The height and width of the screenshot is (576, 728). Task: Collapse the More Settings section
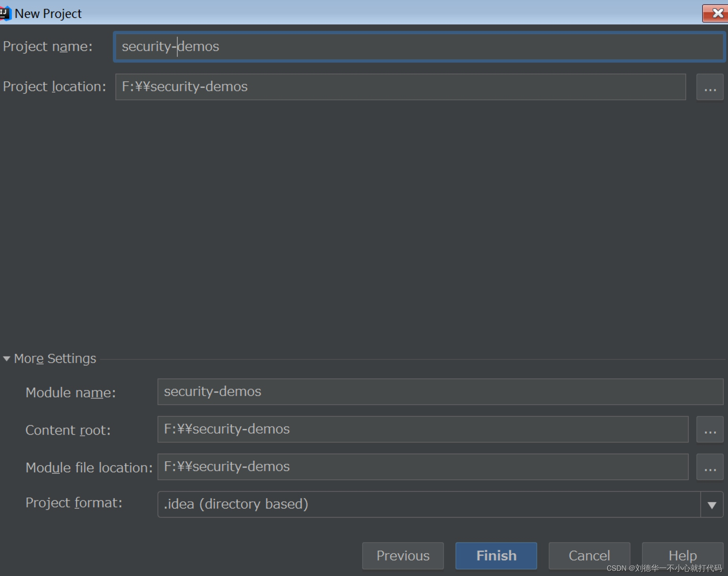tap(7, 359)
